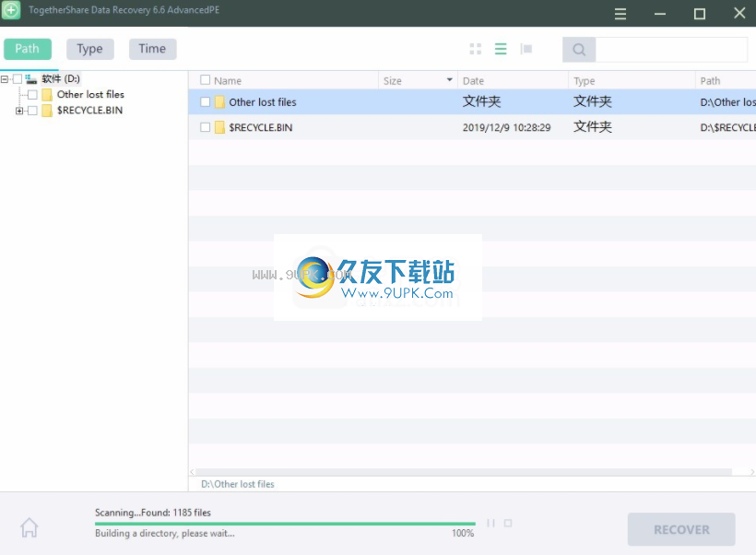Click the TogetherShare app logo icon

[x=11, y=9]
